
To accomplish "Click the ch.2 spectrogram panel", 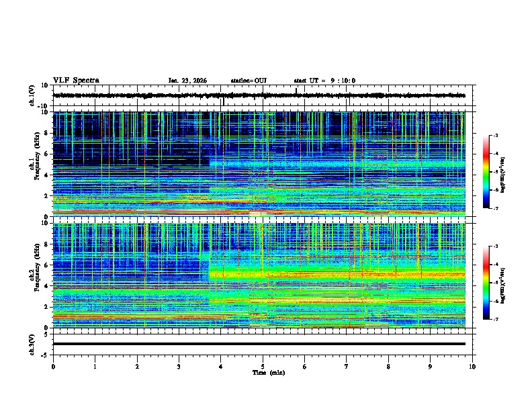I will pos(259,275).
